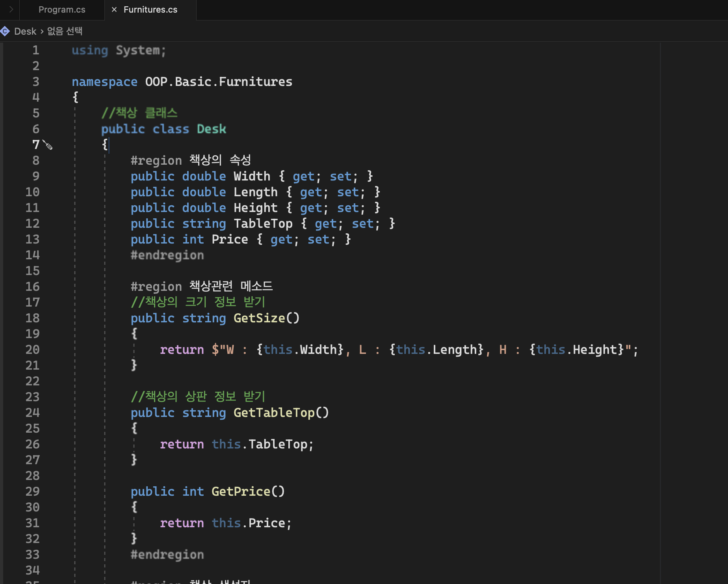Click the 'TableTop' property name on line 12

[x=263, y=224]
